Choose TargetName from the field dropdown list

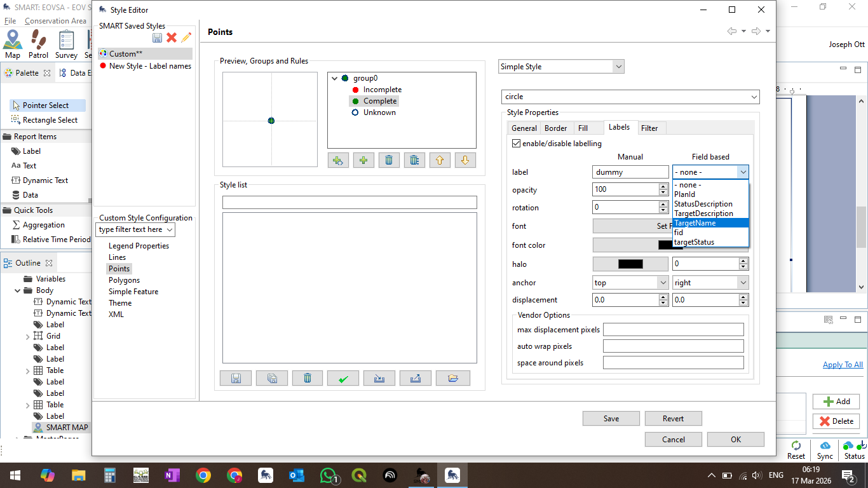coord(695,223)
